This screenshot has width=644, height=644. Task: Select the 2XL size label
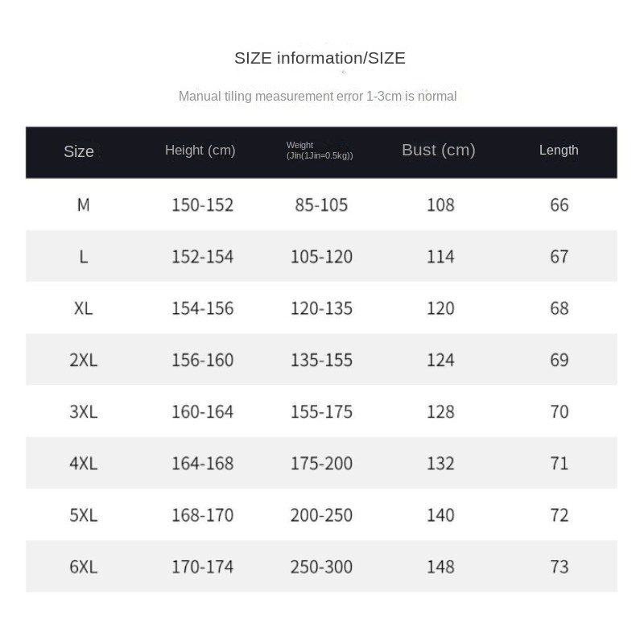point(83,360)
